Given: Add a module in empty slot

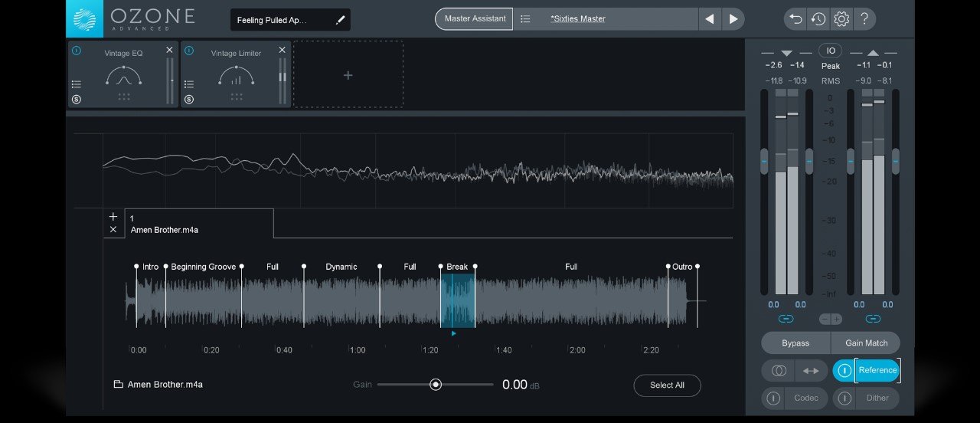Looking at the screenshot, I should [x=348, y=75].
